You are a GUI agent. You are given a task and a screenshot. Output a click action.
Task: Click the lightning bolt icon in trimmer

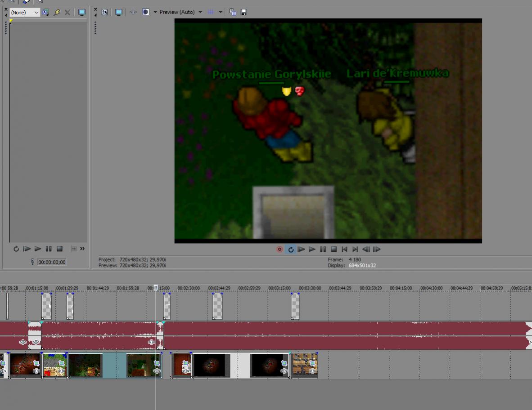[57, 13]
